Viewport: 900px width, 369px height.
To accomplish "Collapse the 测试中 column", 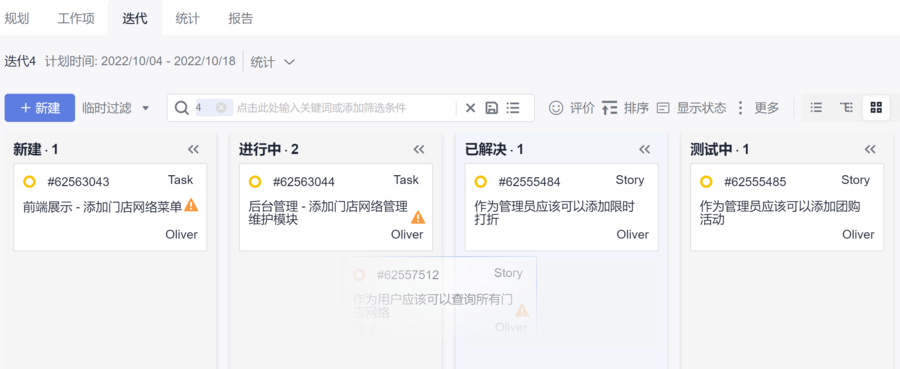I will pos(870,149).
